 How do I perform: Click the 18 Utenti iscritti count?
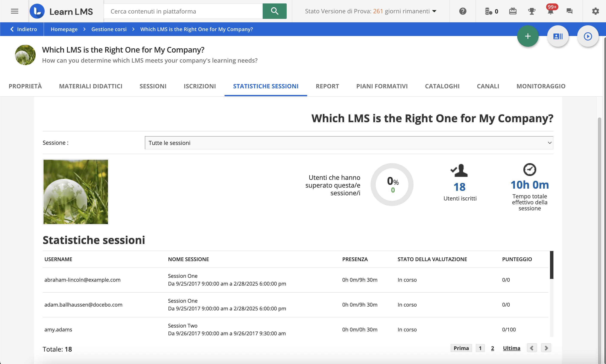coord(459,187)
